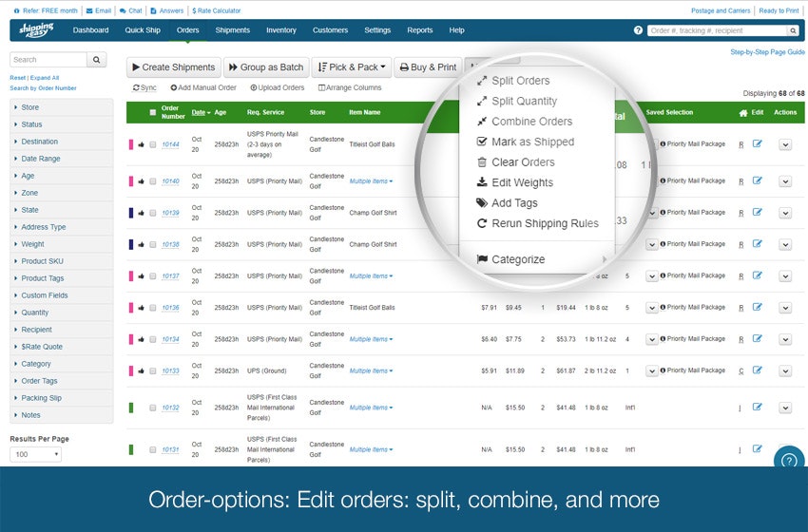The height and width of the screenshot is (532, 808).
Task: Expand the Status filter
Action: coord(62,124)
